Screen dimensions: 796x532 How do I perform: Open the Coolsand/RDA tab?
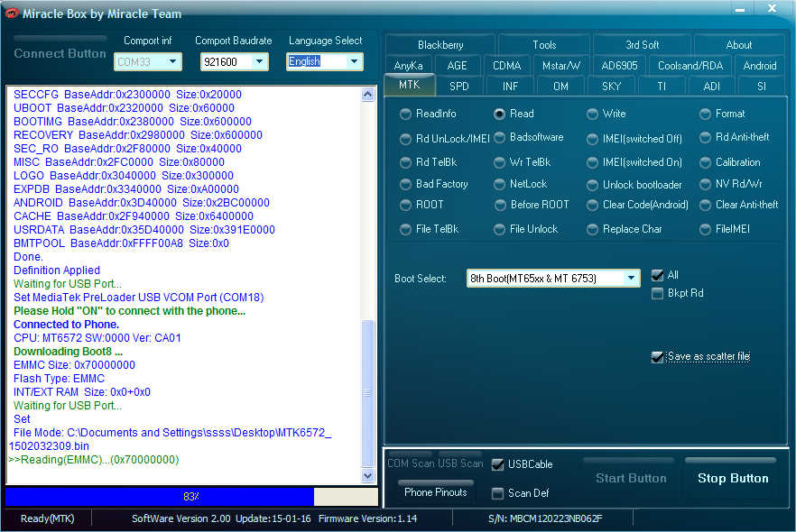pyautogui.click(x=690, y=66)
